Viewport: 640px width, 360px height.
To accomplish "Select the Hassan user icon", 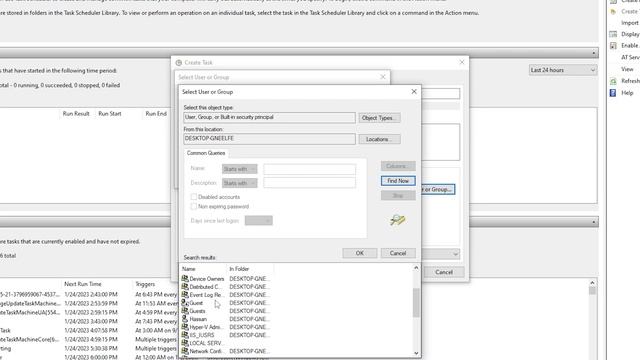I will [x=185, y=319].
